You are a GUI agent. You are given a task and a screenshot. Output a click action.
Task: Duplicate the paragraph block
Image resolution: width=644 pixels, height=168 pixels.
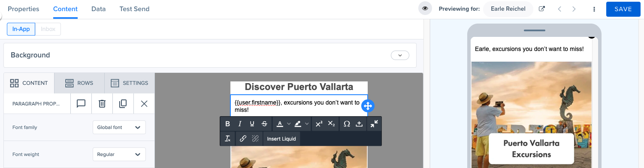point(123,104)
